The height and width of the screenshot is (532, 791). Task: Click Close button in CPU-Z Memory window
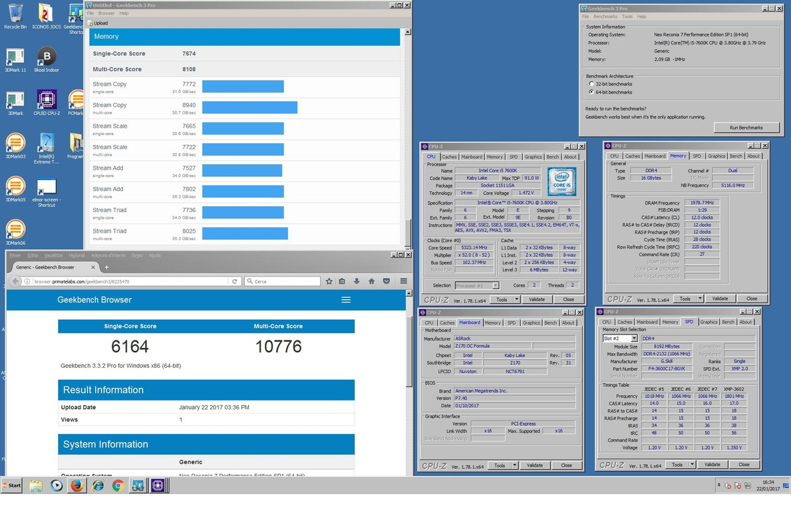point(752,299)
